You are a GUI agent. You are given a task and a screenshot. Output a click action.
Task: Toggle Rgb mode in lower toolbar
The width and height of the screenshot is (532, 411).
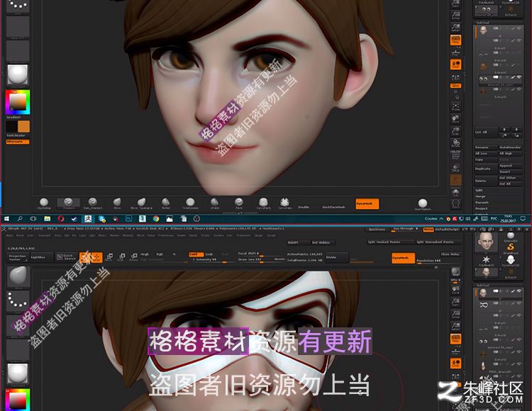pyautogui.click(x=160, y=254)
